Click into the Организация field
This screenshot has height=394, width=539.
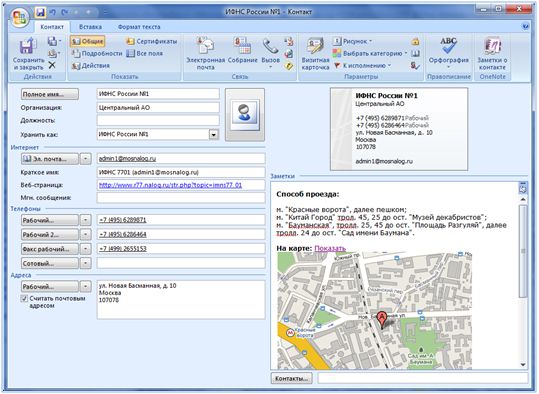click(158, 108)
